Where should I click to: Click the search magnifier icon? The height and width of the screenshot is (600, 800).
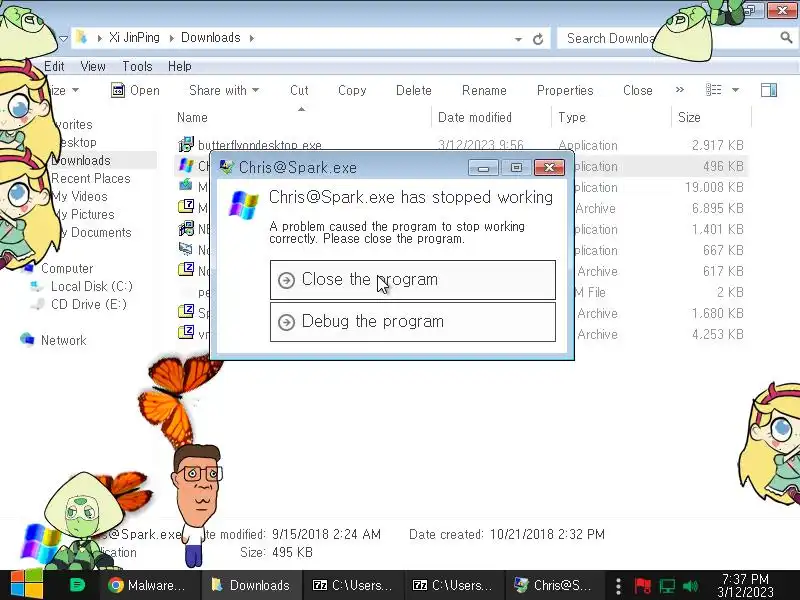coord(786,37)
